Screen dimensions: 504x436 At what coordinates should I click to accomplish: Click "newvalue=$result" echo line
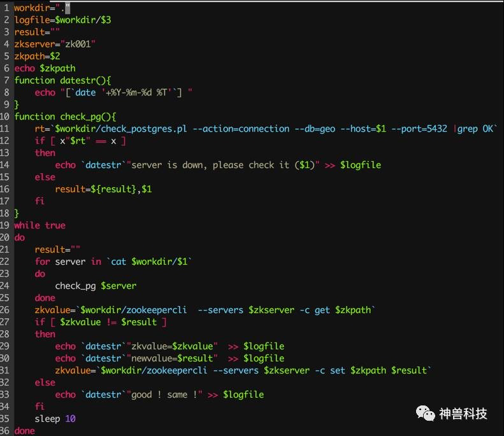pyautogui.click(x=169, y=358)
